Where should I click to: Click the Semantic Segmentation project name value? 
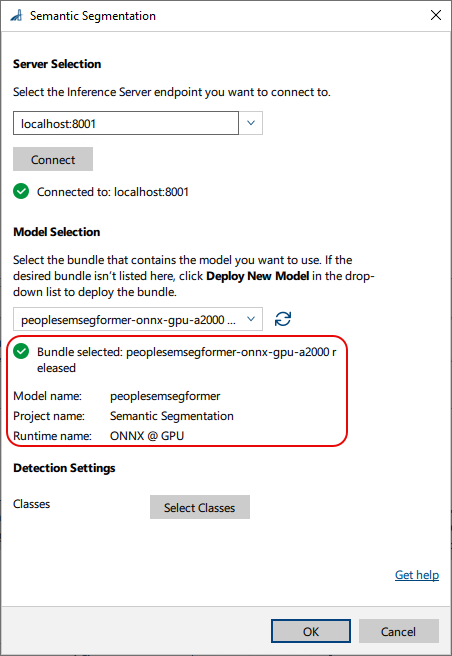[x=172, y=416]
